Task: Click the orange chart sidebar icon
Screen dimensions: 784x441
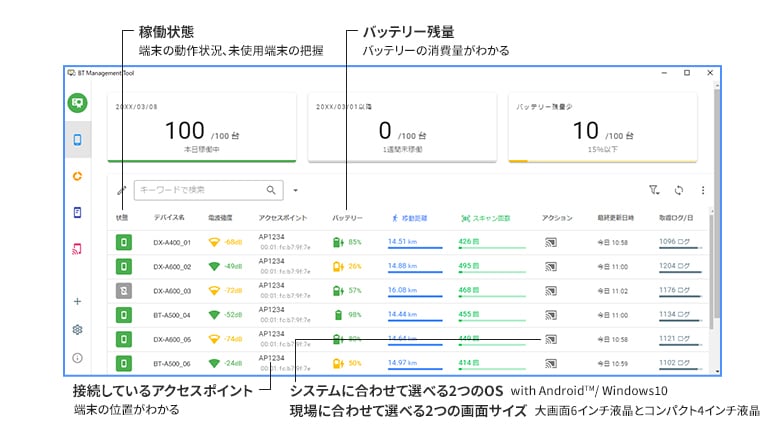Action: coord(77,176)
